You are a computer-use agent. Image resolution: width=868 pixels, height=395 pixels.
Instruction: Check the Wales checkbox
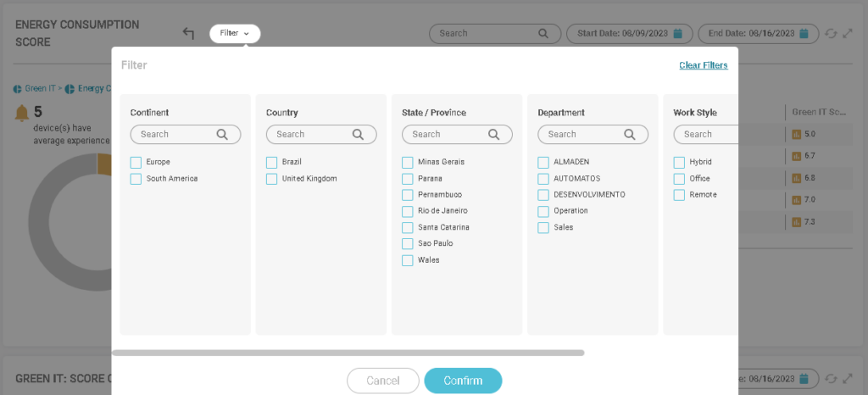408,260
